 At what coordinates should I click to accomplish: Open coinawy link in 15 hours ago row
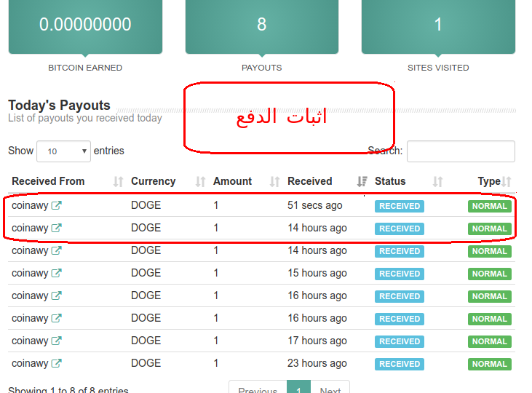30,273
